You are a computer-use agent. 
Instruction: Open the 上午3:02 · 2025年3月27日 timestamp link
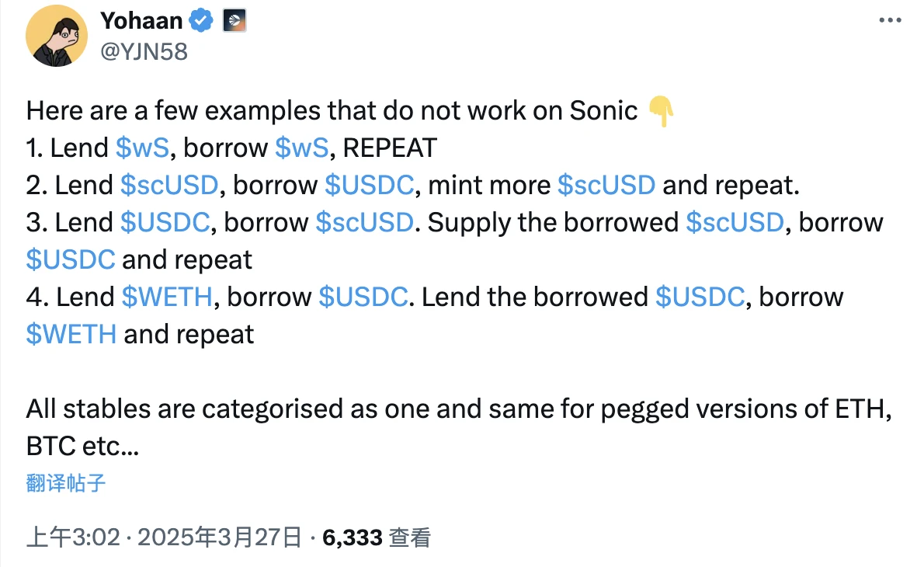pos(163,537)
